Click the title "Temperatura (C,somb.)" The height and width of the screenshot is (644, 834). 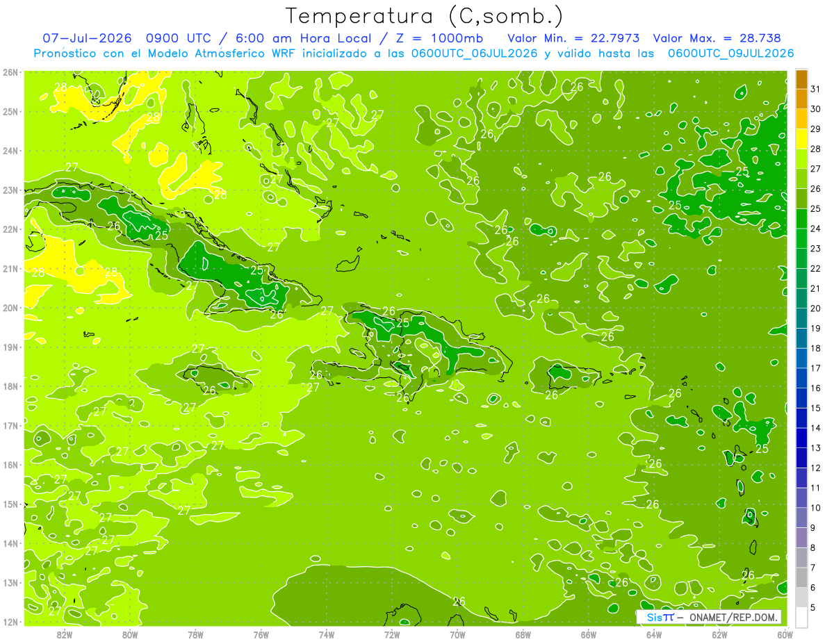[425, 16]
